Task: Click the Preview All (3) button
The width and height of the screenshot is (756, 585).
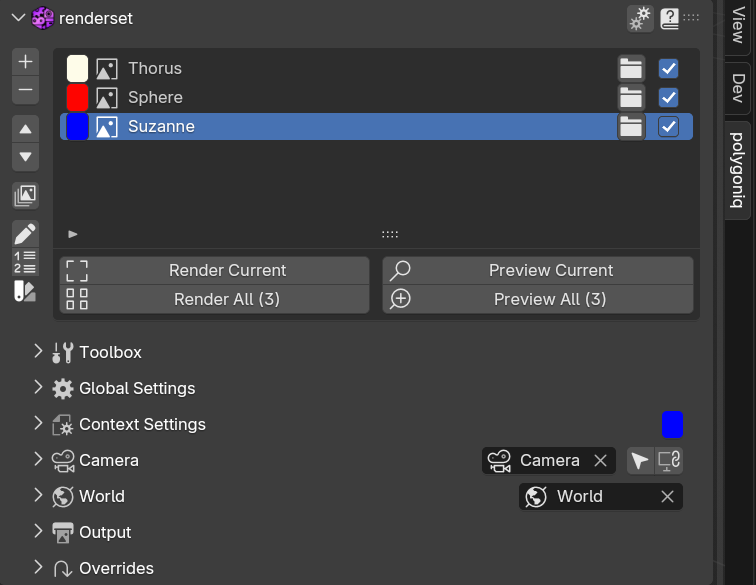Action: pyautogui.click(x=538, y=299)
